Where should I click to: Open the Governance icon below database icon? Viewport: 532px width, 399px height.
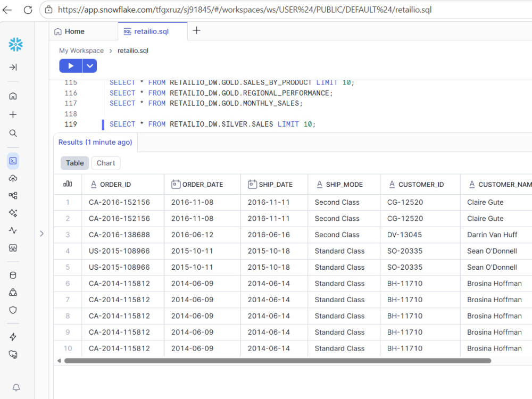13,293
